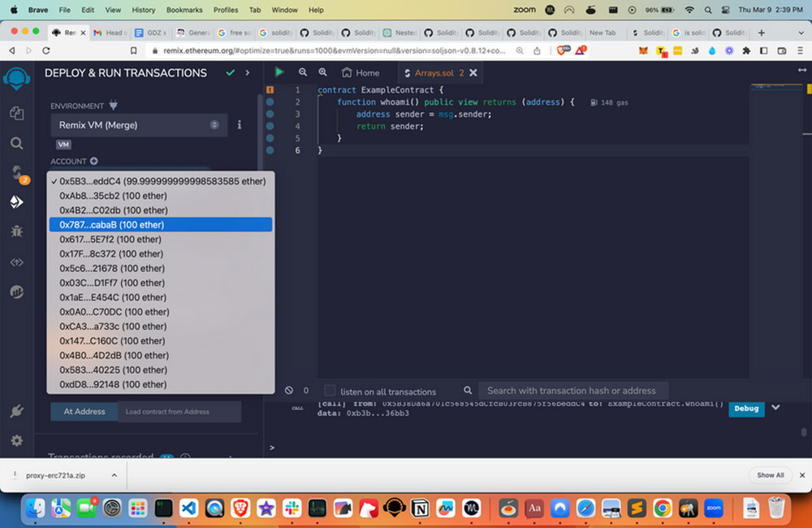Click the share icon in address bar
The width and height of the screenshot is (812, 528).
537,51
